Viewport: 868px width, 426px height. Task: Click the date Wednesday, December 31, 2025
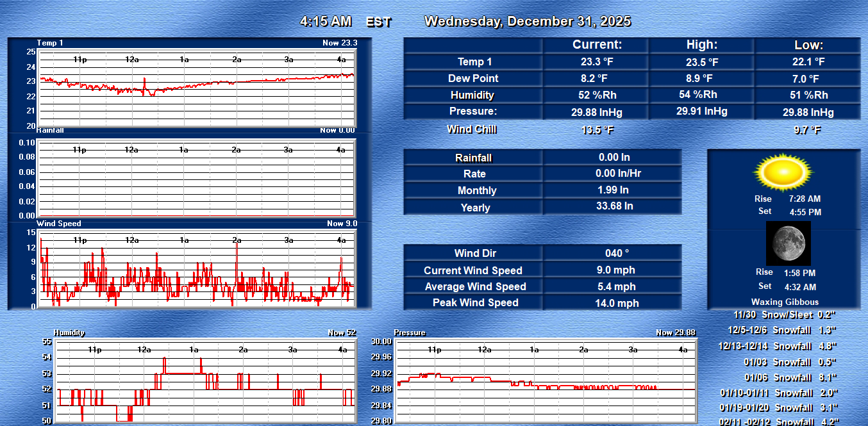click(527, 21)
